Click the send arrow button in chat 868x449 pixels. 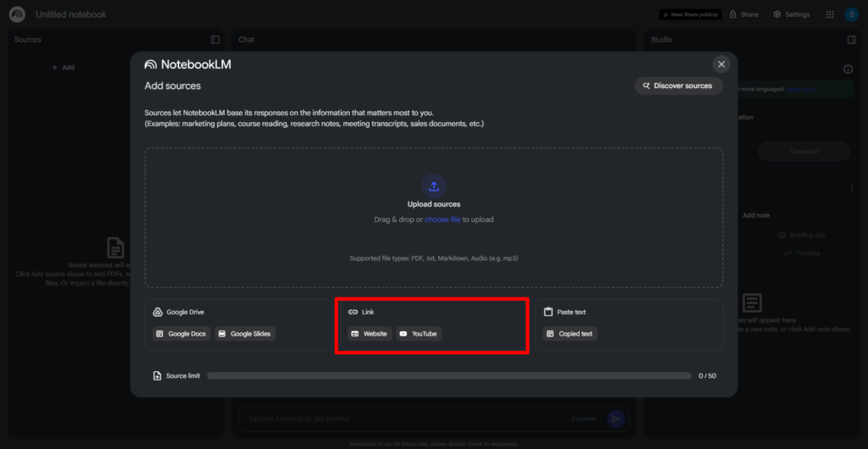[x=615, y=419]
